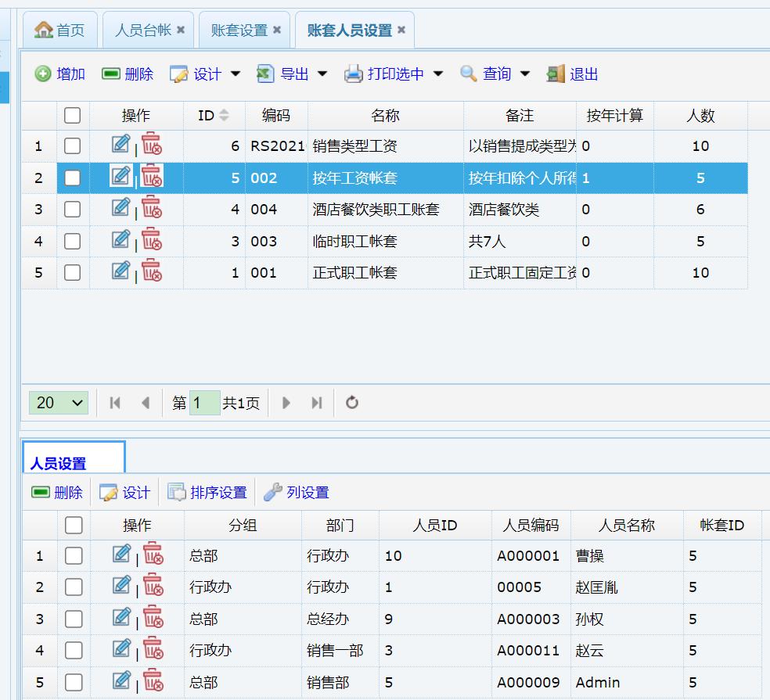Image resolution: width=770 pixels, height=700 pixels.
Task: Check the box for 赵云 row
Action: pos(74,651)
